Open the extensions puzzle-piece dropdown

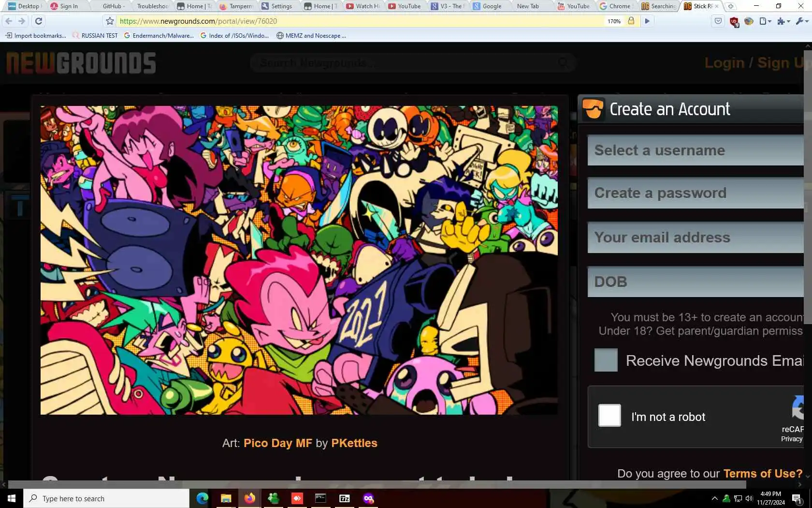pyautogui.click(x=783, y=21)
